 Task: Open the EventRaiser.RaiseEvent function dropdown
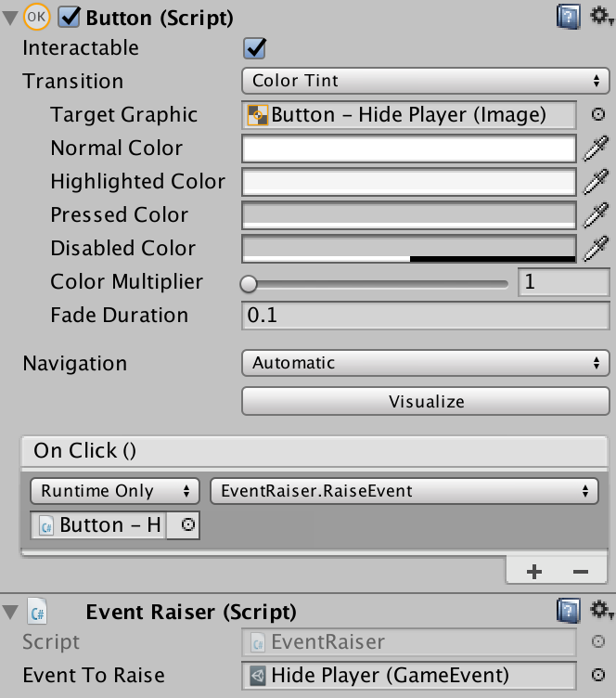(404, 491)
